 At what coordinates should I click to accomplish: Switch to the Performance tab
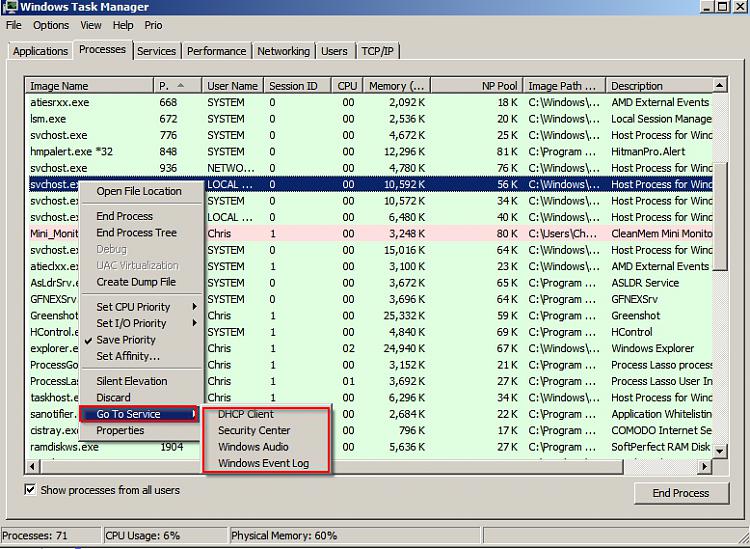[x=217, y=51]
